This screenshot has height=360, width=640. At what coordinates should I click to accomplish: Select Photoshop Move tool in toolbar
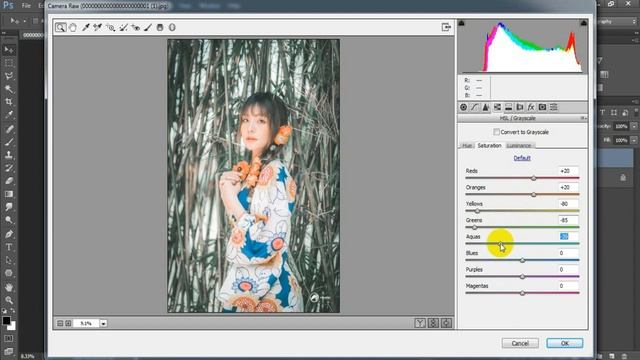[x=9, y=50]
